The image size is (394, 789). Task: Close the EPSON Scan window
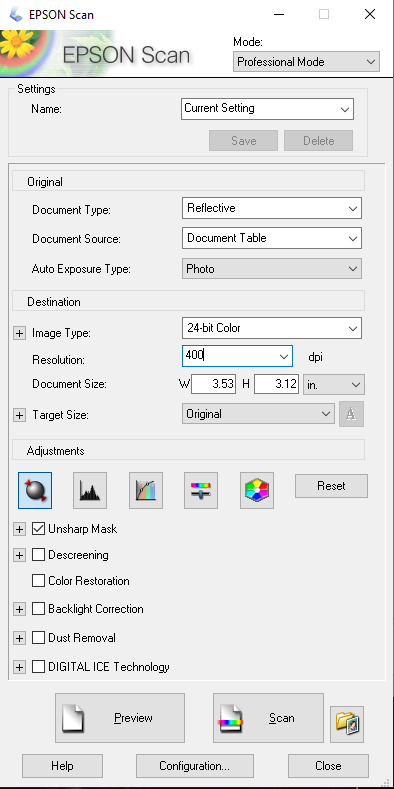pyautogui.click(x=370, y=15)
